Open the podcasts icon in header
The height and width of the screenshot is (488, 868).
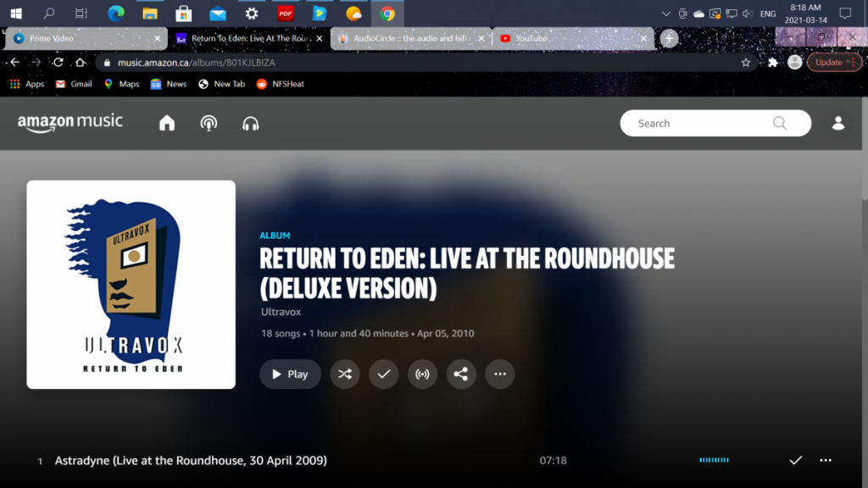click(x=209, y=123)
